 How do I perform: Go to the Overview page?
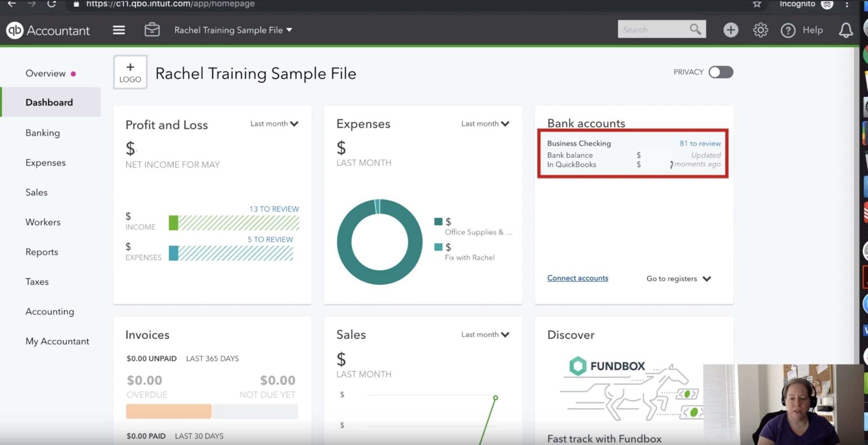tap(45, 73)
